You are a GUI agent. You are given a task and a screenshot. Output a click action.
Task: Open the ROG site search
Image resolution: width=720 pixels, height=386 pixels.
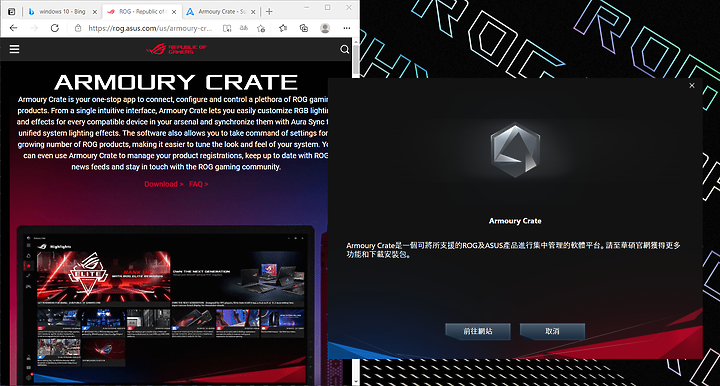click(x=344, y=49)
